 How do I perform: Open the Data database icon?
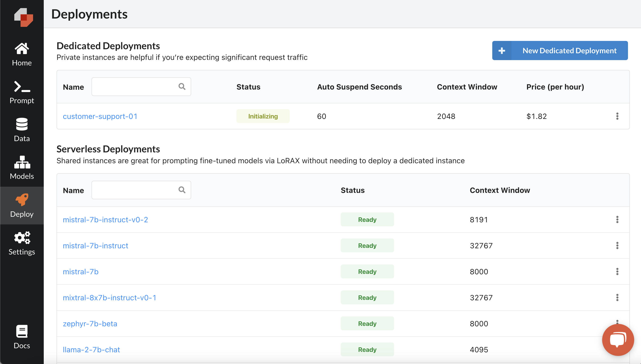22,124
